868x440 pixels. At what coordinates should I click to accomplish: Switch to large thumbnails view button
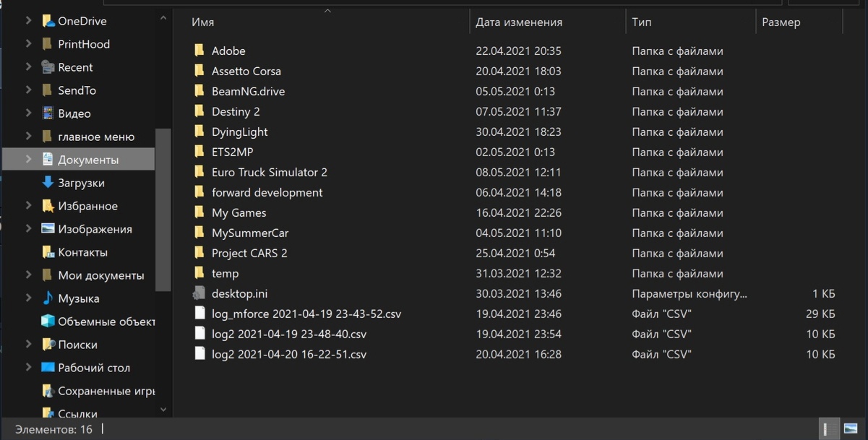point(851,429)
